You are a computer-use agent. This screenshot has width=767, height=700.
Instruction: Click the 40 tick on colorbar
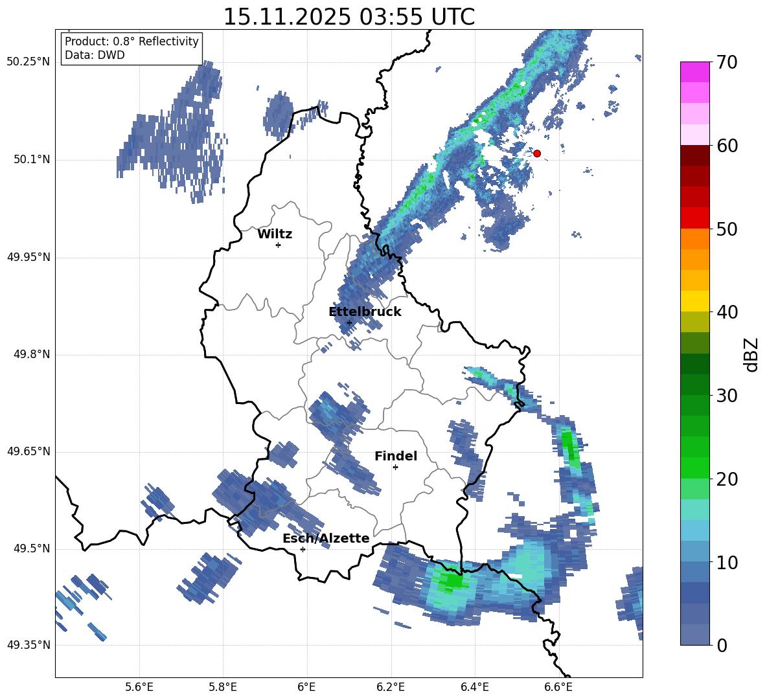coord(727,312)
